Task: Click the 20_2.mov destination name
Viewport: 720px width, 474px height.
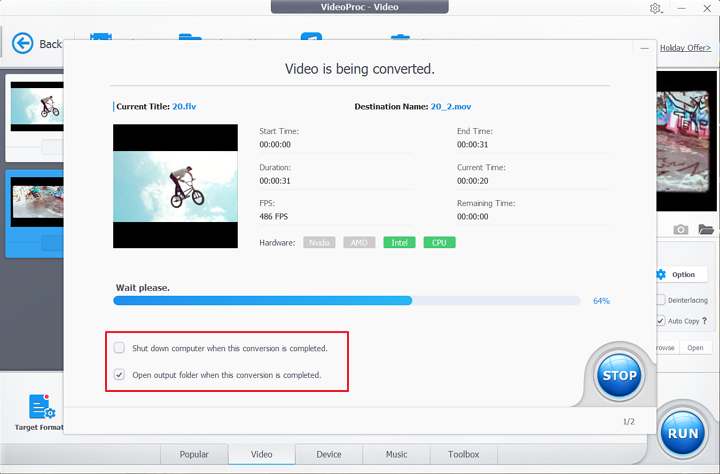Action: [x=450, y=107]
